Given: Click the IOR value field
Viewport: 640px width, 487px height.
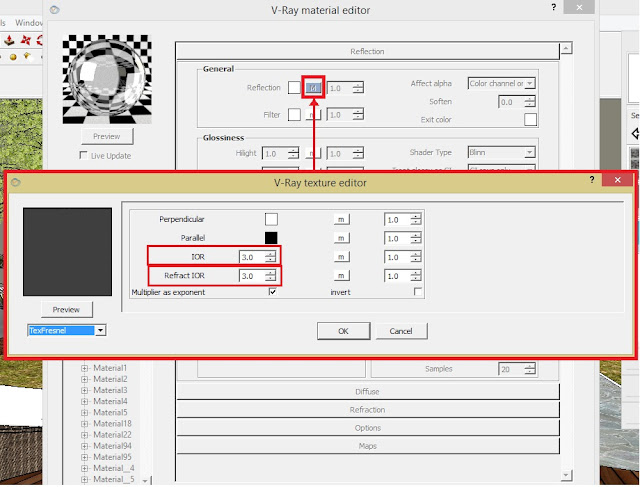Looking at the screenshot, I should point(252,257).
